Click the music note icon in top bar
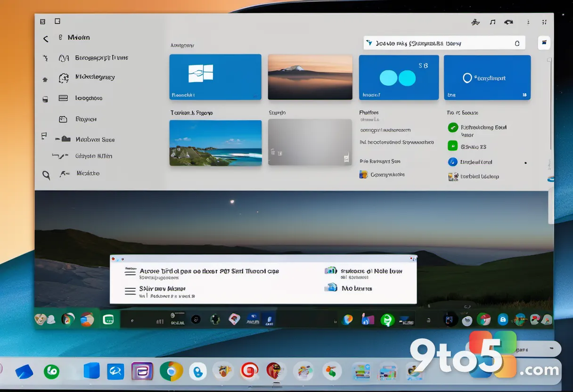Screen dimensions: 573x392 [x=492, y=22]
